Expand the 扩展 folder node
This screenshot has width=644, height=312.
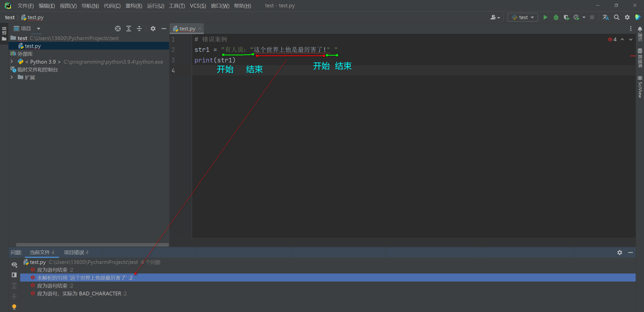coord(12,77)
